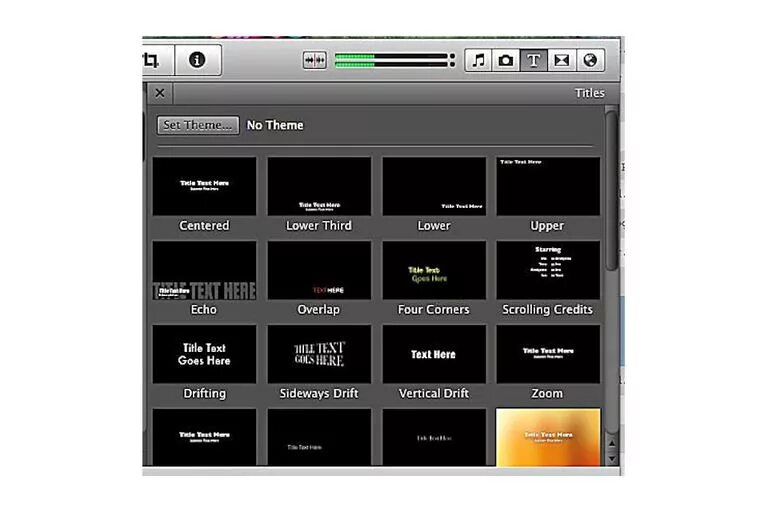The image size is (768, 512).
Task: Click the scrollbar up arrow
Action: (x=611, y=443)
